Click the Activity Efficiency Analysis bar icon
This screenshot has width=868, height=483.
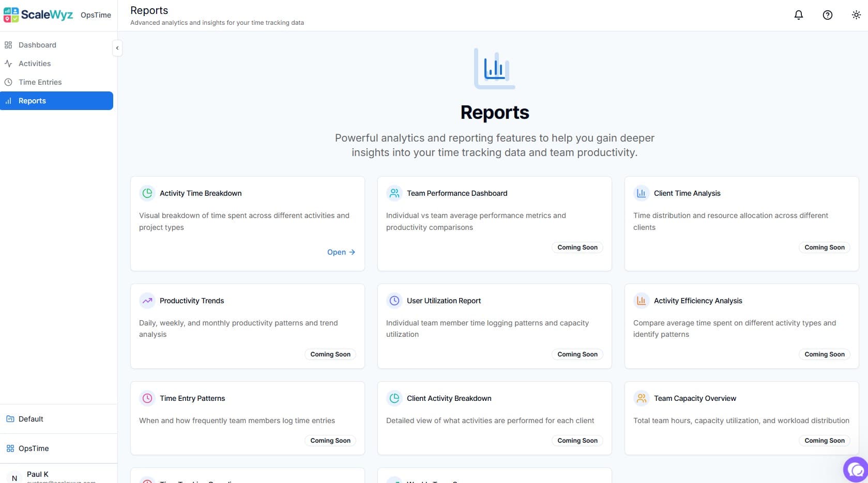(x=641, y=301)
